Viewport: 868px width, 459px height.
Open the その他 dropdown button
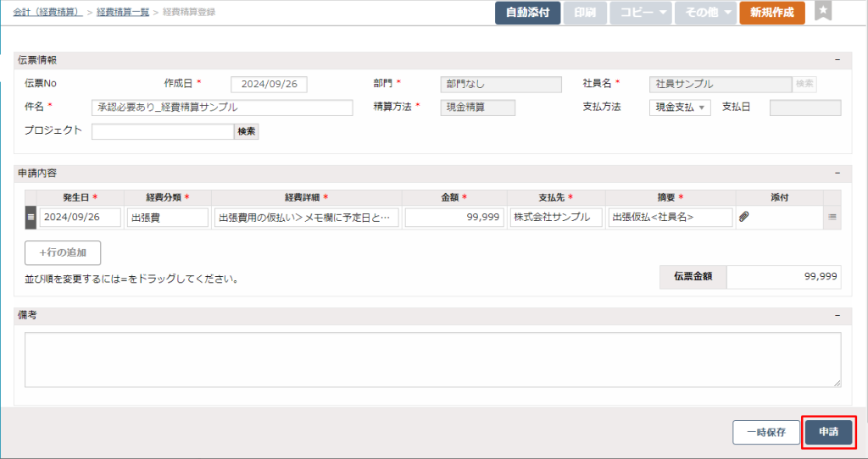[x=706, y=13]
